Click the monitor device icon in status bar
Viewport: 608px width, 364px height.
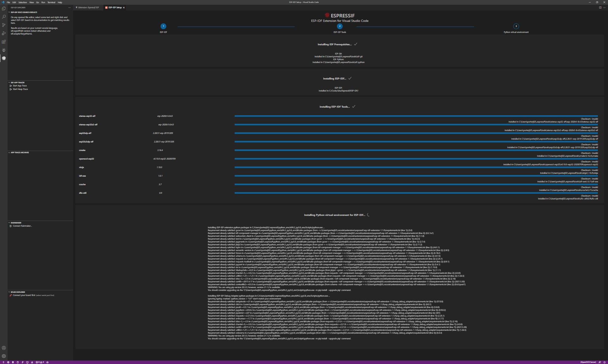(x=27, y=362)
